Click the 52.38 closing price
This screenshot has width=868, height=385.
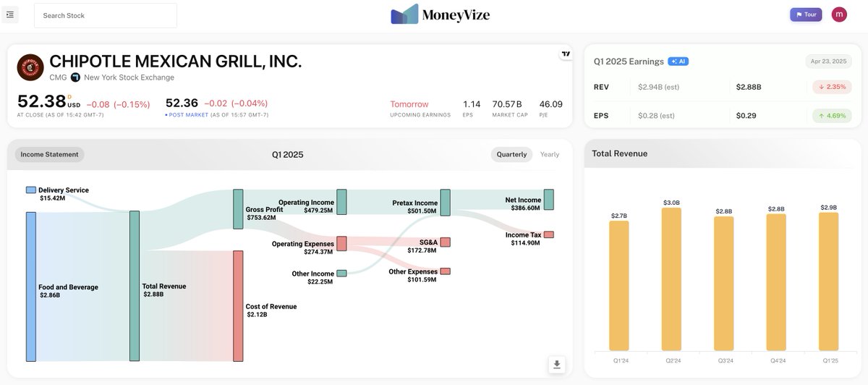pyautogui.click(x=41, y=101)
